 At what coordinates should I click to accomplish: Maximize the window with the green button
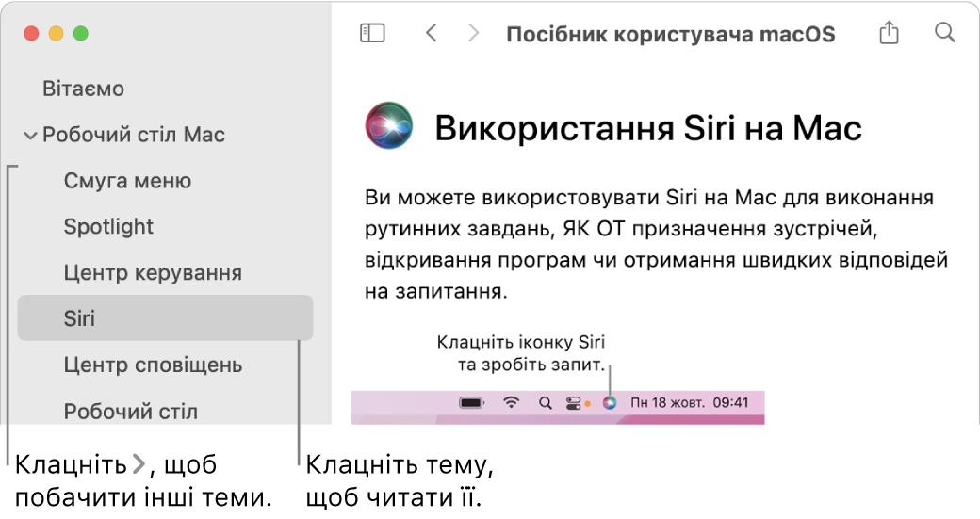coord(81,33)
